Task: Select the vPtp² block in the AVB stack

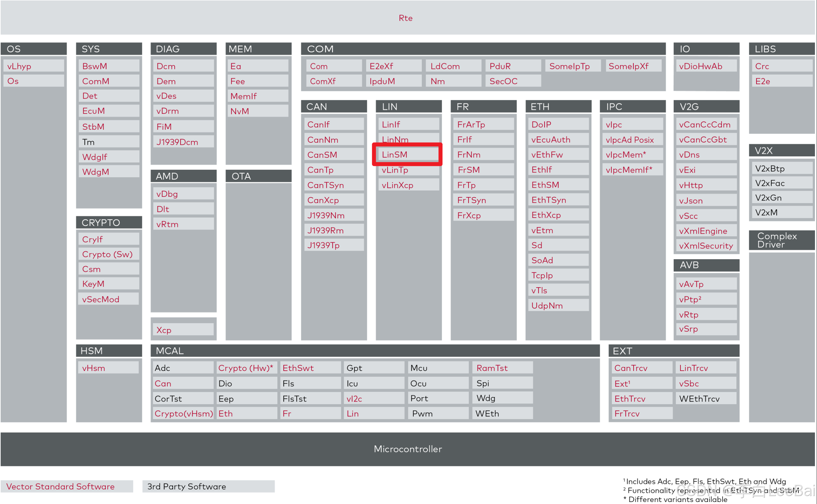Action: coord(706,299)
